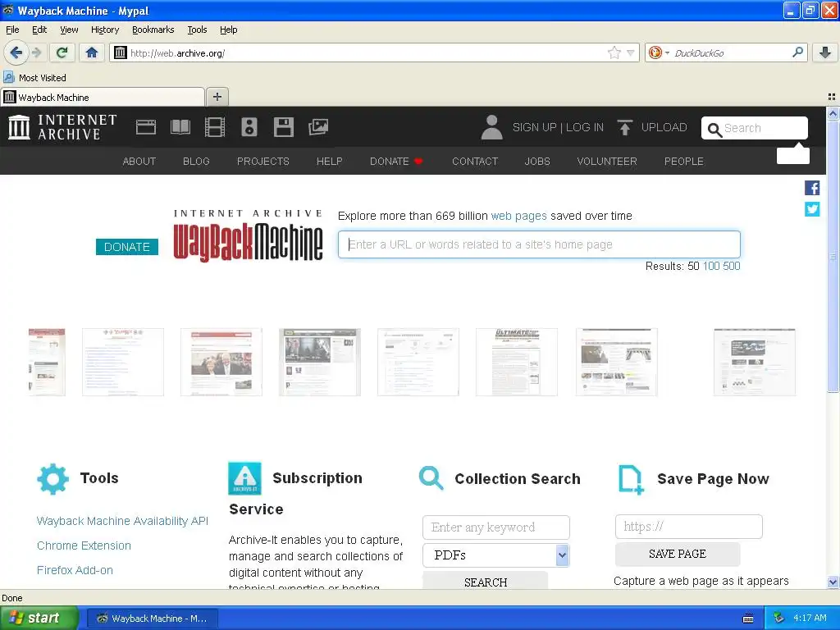This screenshot has width=840, height=630.
Task: Open the Tools menu in the menu bar
Action: tap(197, 30)
